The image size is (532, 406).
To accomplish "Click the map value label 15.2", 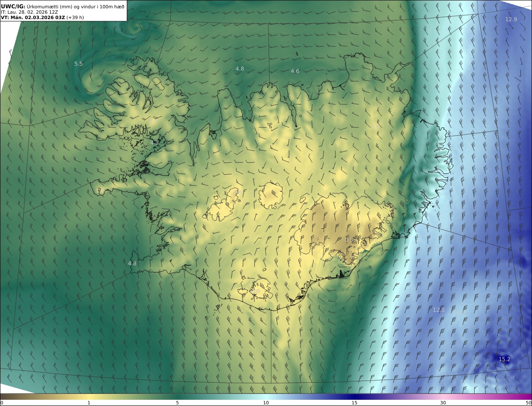I will pos(504,359).
